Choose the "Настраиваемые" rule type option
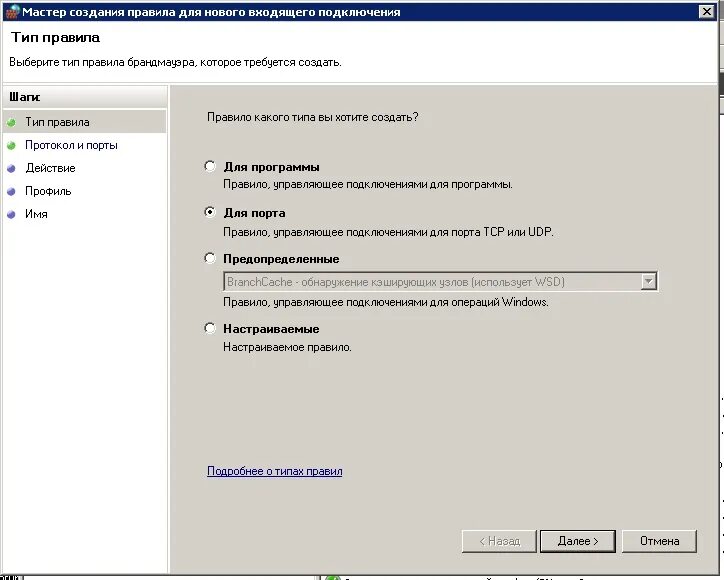Screen dimensions: 724x580 210,328
